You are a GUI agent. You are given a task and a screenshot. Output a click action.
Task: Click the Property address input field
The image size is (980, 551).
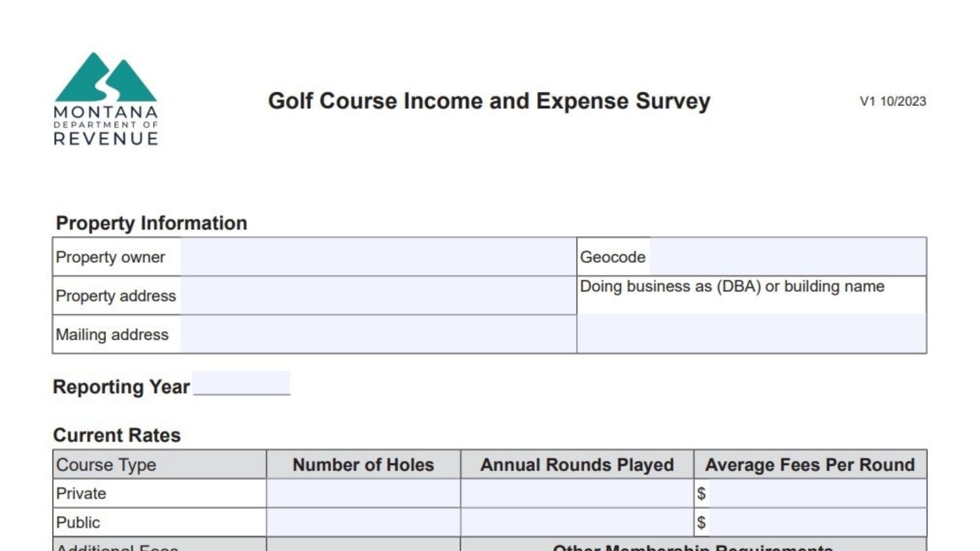coord(378,296)
